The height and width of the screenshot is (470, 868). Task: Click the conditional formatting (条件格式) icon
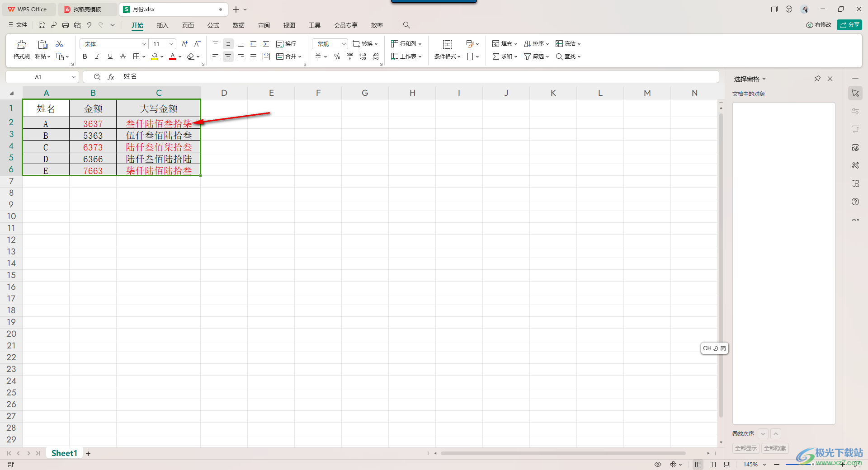(x=448, y=44)
